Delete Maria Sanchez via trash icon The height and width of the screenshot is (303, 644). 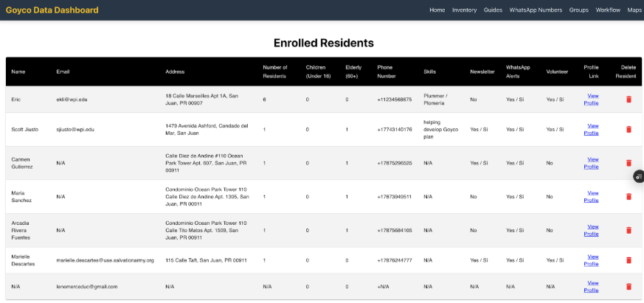pos(629,197)
